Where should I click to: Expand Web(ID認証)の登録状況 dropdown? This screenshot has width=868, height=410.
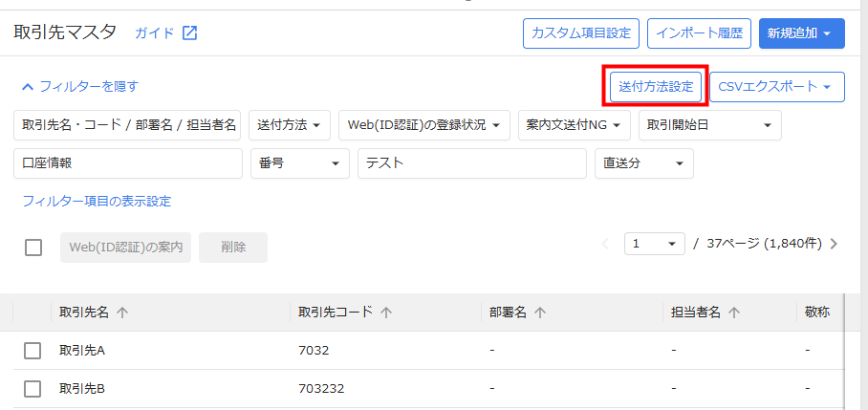423,125
